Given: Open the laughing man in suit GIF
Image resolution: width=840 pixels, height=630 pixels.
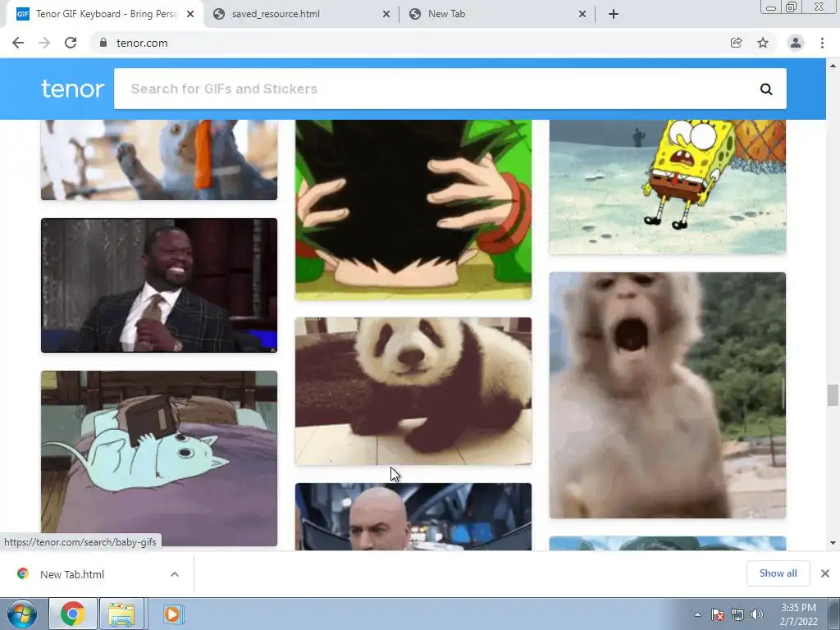Looking at the screenshot, I should click(159, 285).
